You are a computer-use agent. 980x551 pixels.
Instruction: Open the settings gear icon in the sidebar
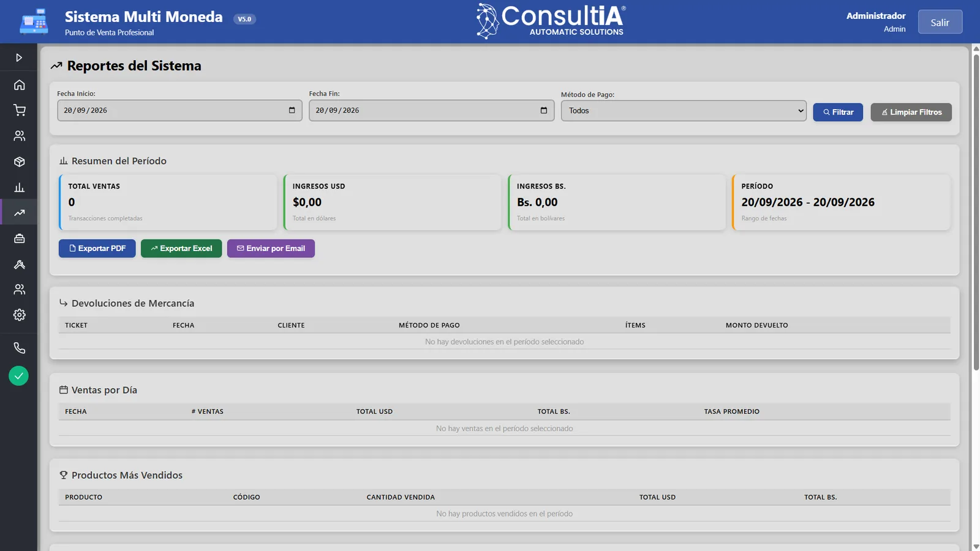coord(20,315)
